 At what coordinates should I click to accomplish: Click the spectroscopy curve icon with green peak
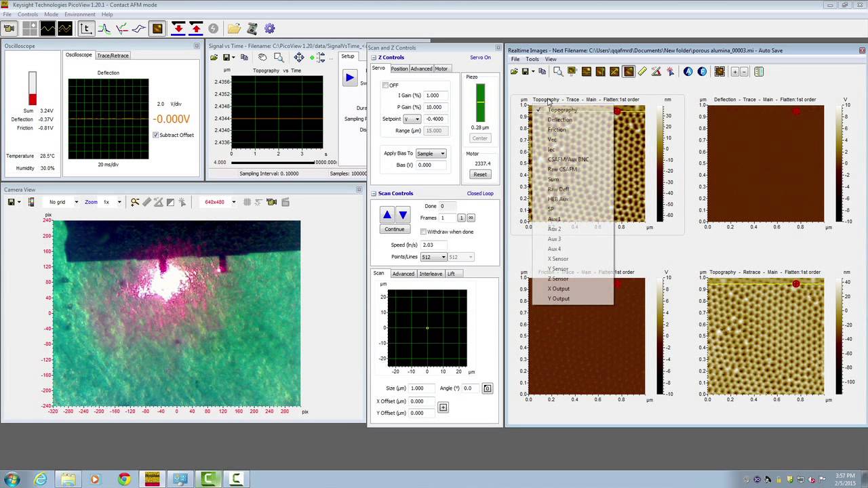(104, 28)
